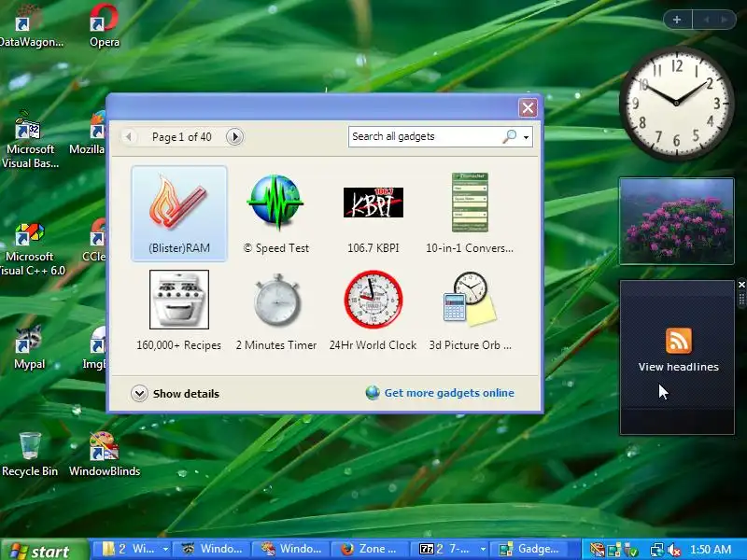
Task: Click the sidebar add gadget plus button
Action: 677,20
